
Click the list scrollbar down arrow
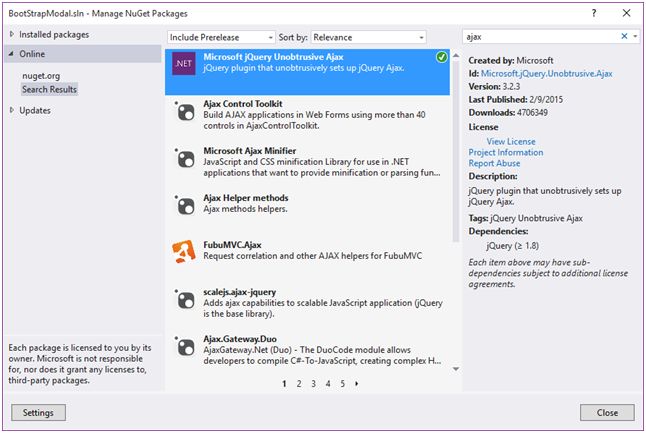coord(456,369)
